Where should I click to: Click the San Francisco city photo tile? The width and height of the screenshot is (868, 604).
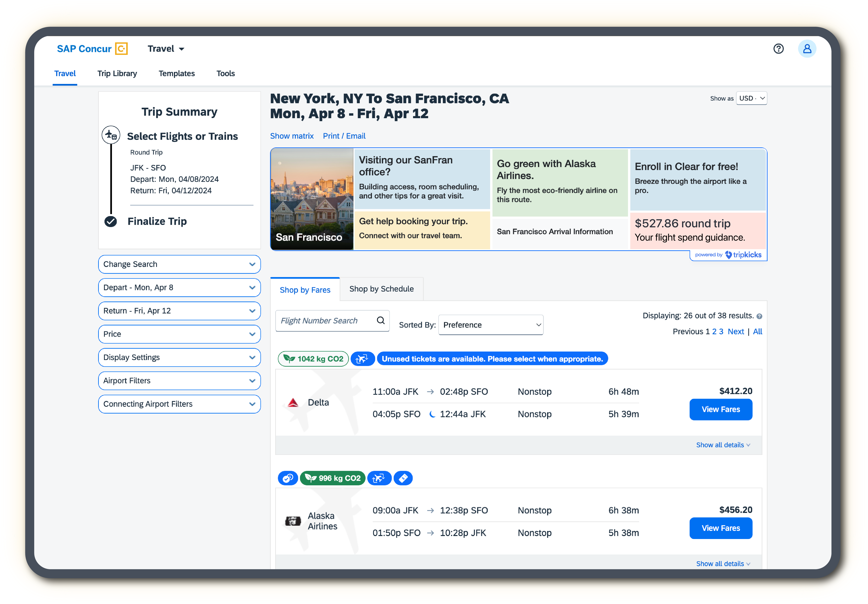312,199
